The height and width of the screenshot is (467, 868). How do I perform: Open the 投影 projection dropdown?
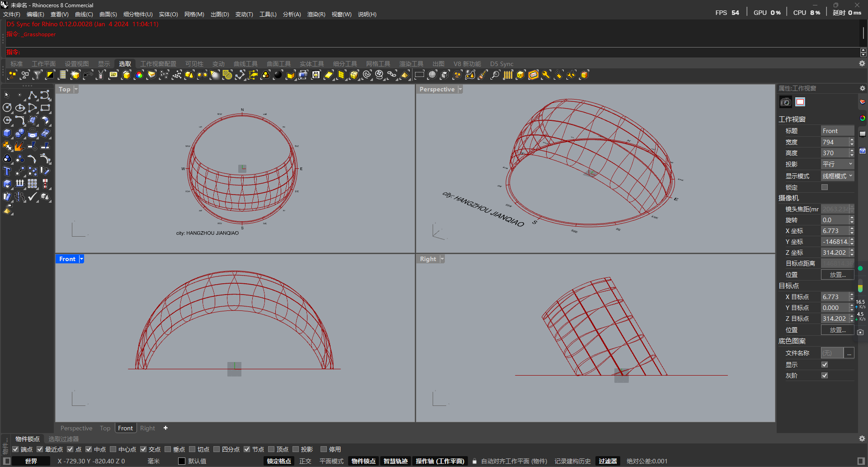click(x=837, y=164)
